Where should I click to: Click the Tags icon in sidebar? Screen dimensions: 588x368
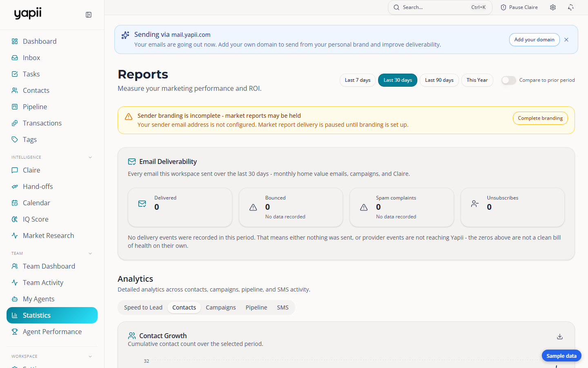tap(15, 139)
